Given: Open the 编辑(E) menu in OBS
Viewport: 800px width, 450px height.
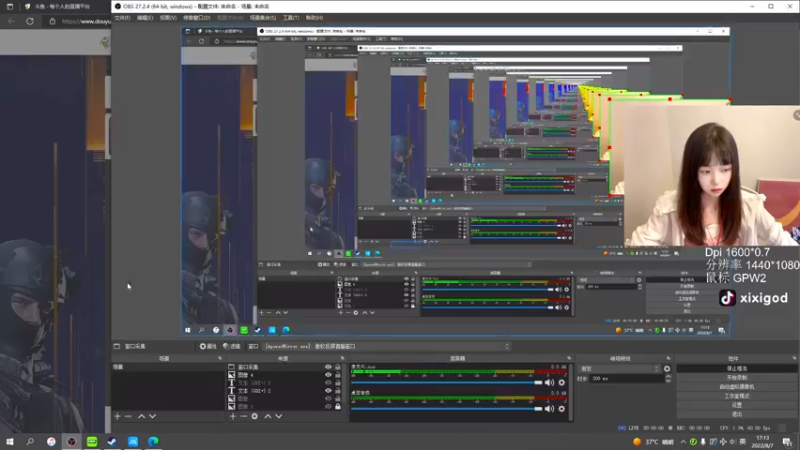Looking at the screenshot, I should point(145,18).
